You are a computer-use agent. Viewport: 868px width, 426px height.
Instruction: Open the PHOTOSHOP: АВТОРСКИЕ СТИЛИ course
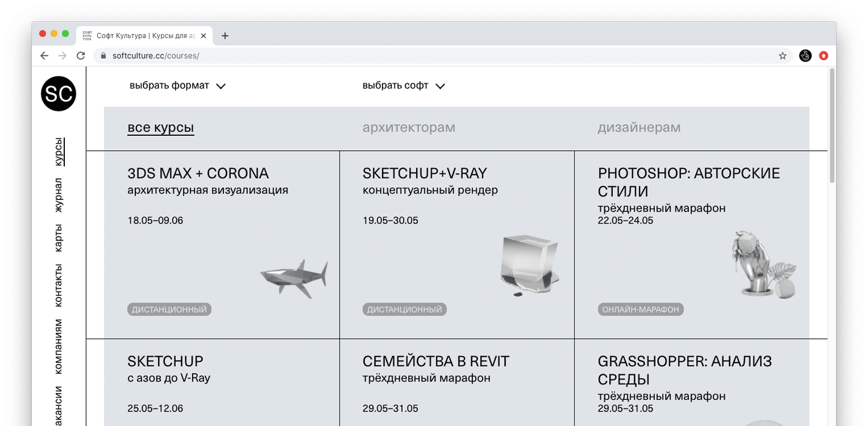pyautogui.click(x=689, y=182)
